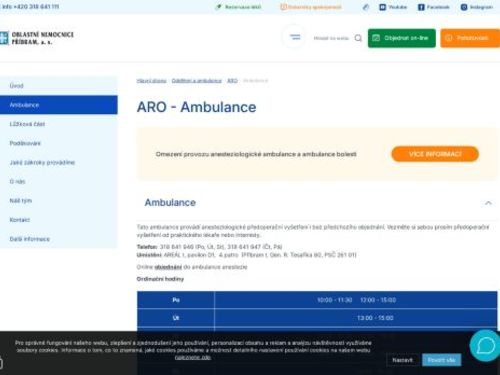Open the Instagram link in top bar
This screenshot has width=500, height=375.
coord(477,7)
